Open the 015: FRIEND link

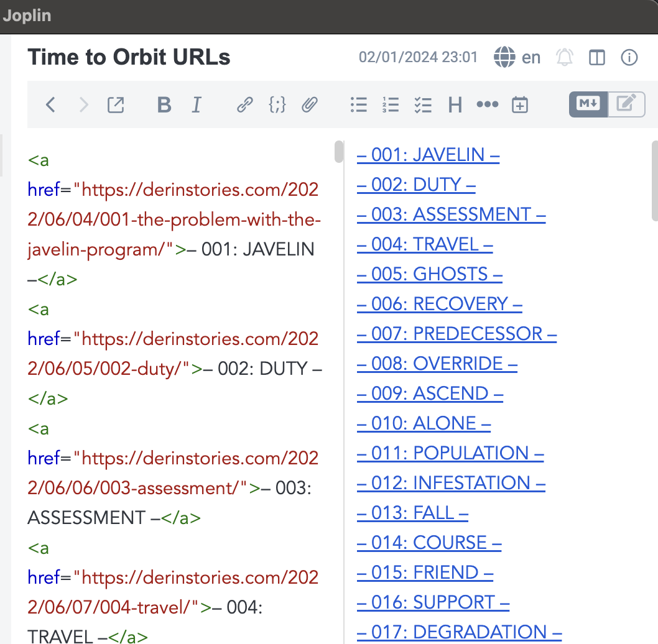(425, 573)
